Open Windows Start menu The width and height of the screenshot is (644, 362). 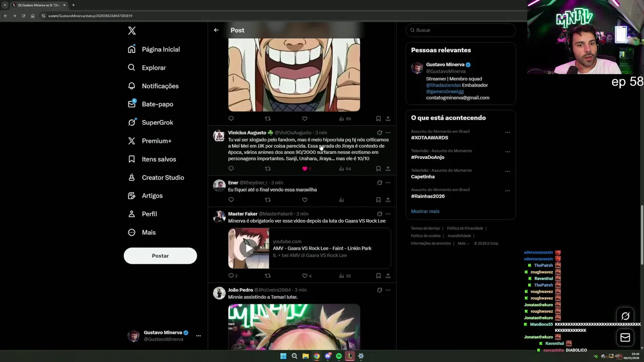pos(283,356)
